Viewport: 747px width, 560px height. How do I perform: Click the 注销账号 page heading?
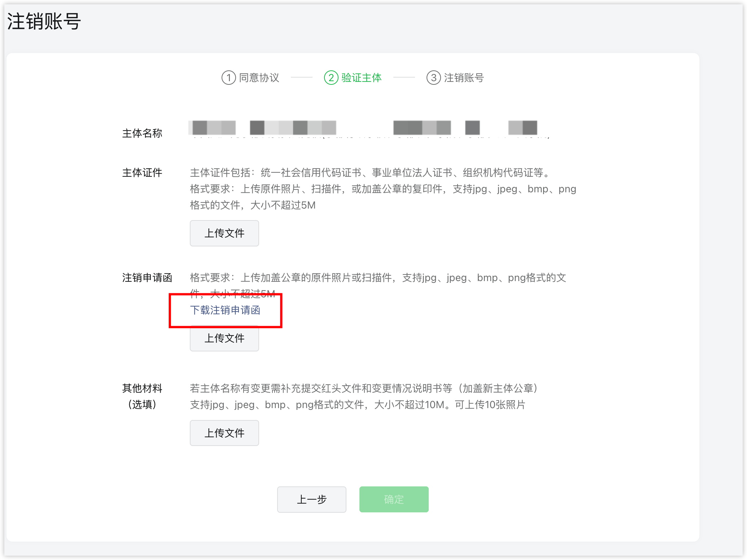44,21
